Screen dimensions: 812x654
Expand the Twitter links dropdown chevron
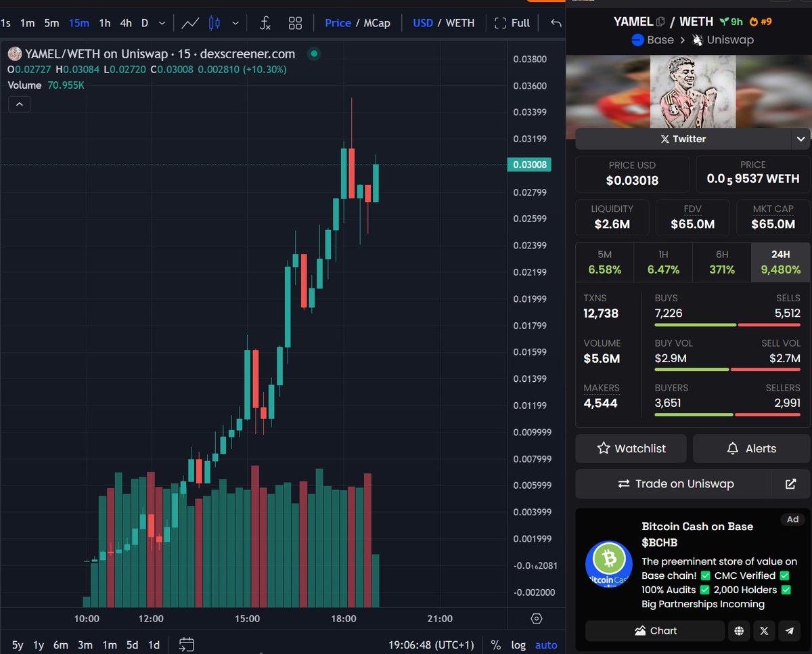point(800,139)
